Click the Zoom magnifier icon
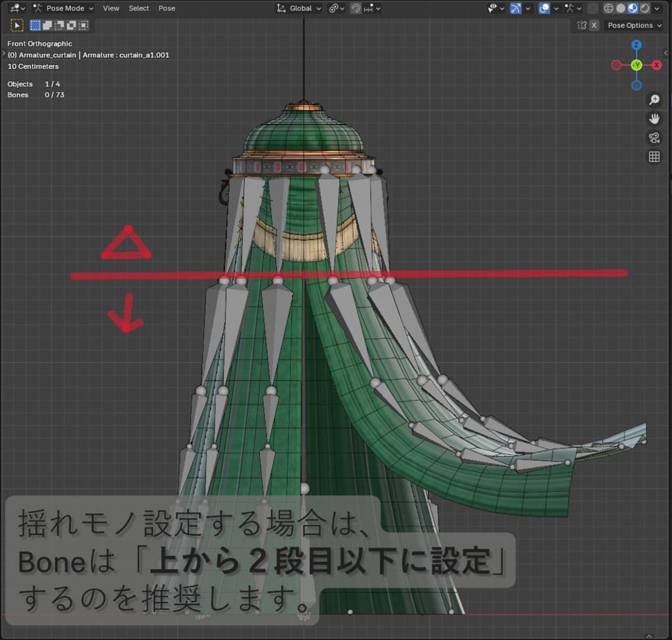 coord(654,99)
